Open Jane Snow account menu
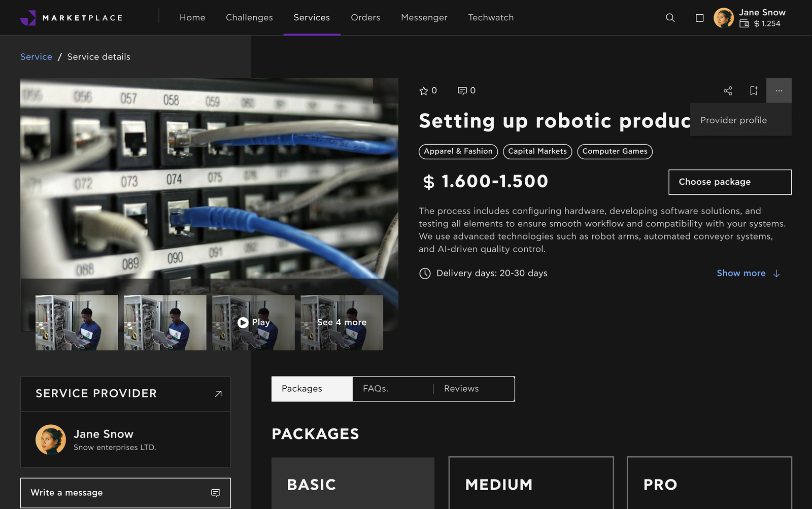812x509 pixels. 750,18
